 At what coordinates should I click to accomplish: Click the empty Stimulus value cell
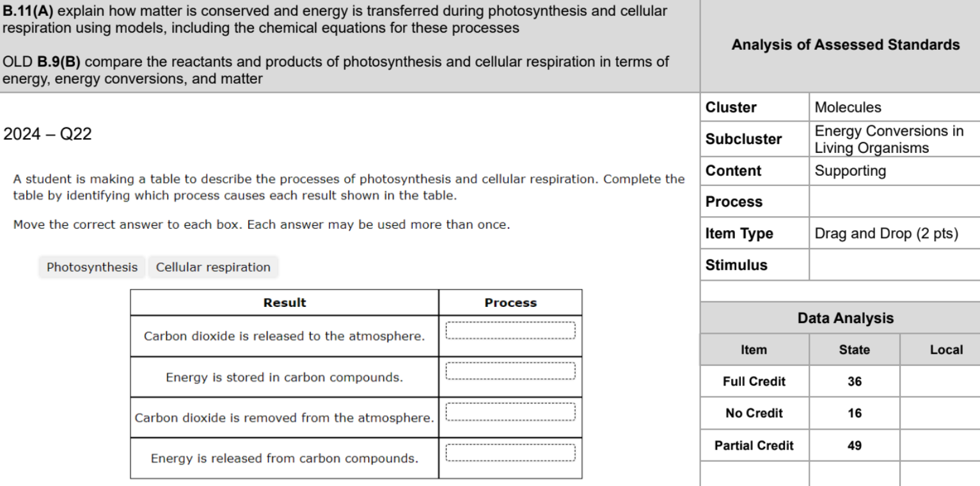(894, 265)
